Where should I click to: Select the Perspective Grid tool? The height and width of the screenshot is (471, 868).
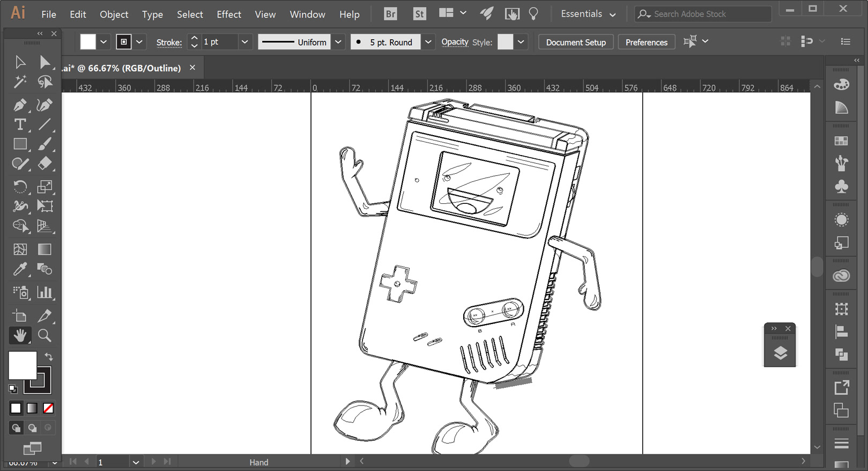point(45,225)
